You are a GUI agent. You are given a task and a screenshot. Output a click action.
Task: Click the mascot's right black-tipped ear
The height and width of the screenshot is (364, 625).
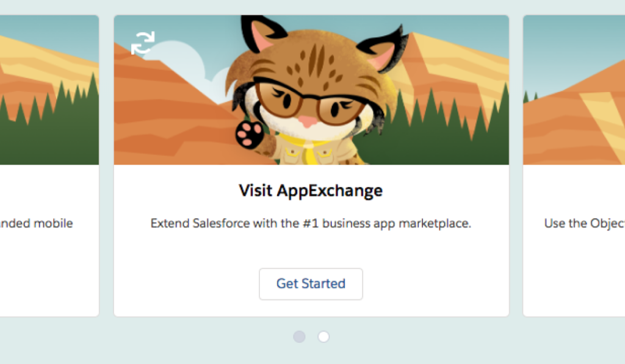pos(381,46)
